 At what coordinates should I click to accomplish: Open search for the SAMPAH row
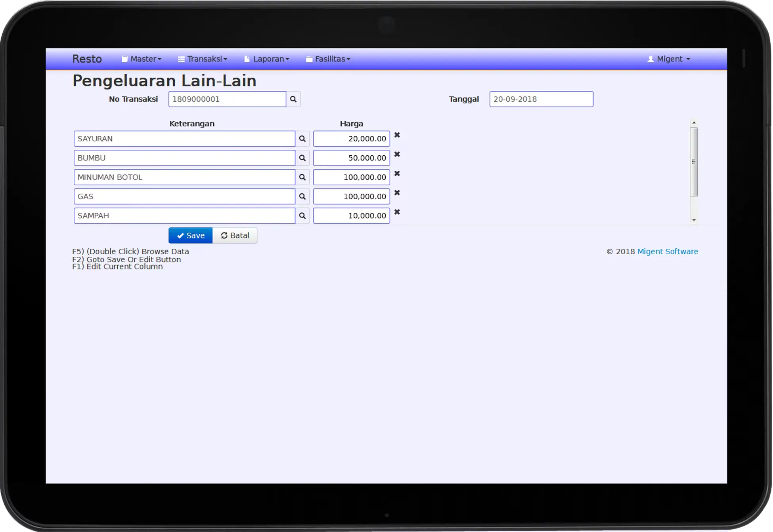point(302,216)
